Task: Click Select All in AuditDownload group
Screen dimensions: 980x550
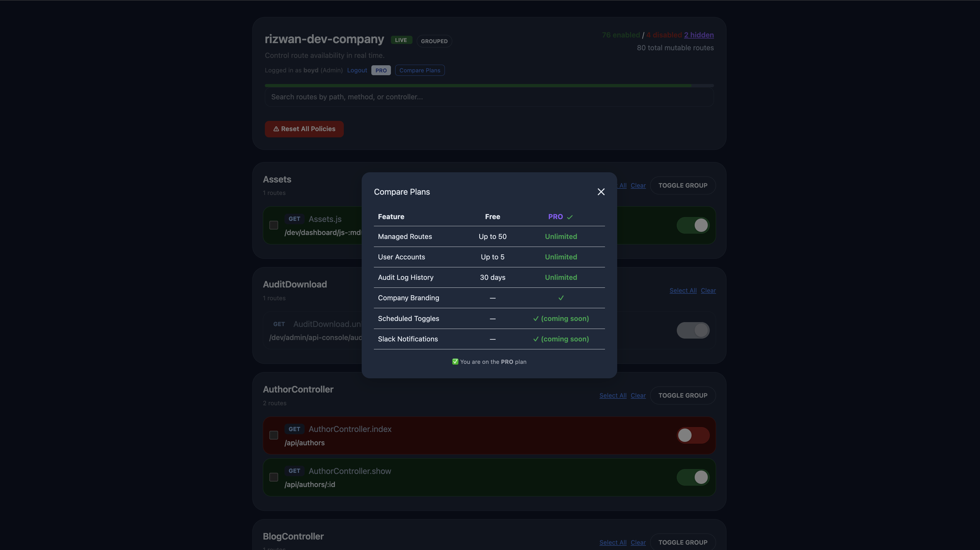Action: click(683, 291)
